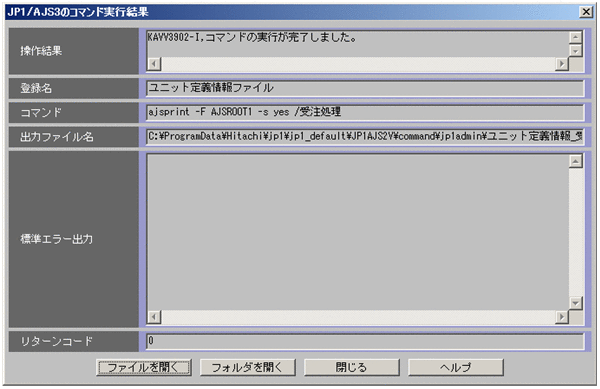600x389 pixels.
Task: Click the コマンド field with ajsprint command
Action: point(365,112)
